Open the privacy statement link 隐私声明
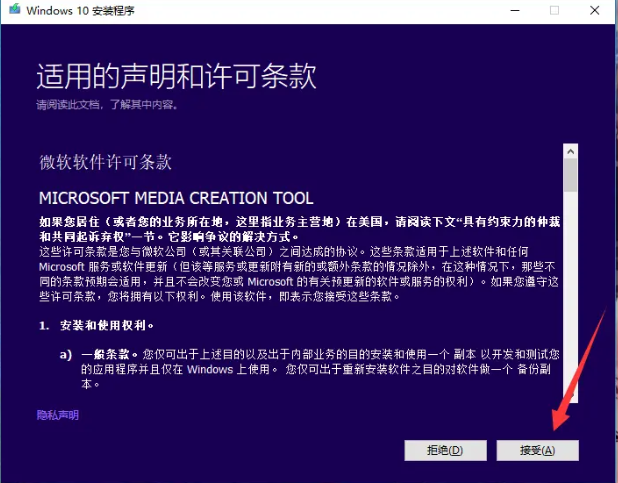This screenshot has height=483, width=618. tap(58, 415)
